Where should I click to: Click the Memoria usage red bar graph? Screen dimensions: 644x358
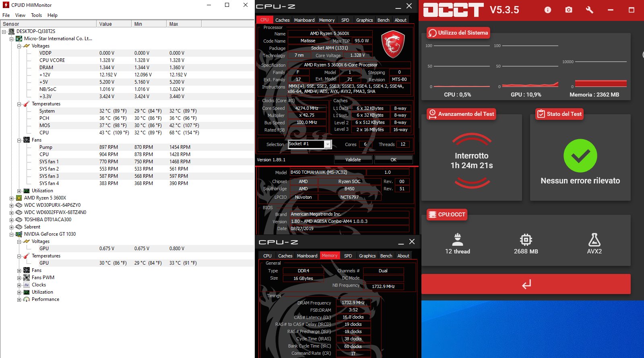pos(601,84)
